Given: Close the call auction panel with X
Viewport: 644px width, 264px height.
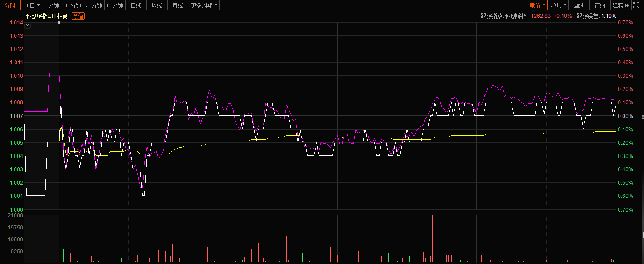Looking at the screenshot, I should coord(28,26).
